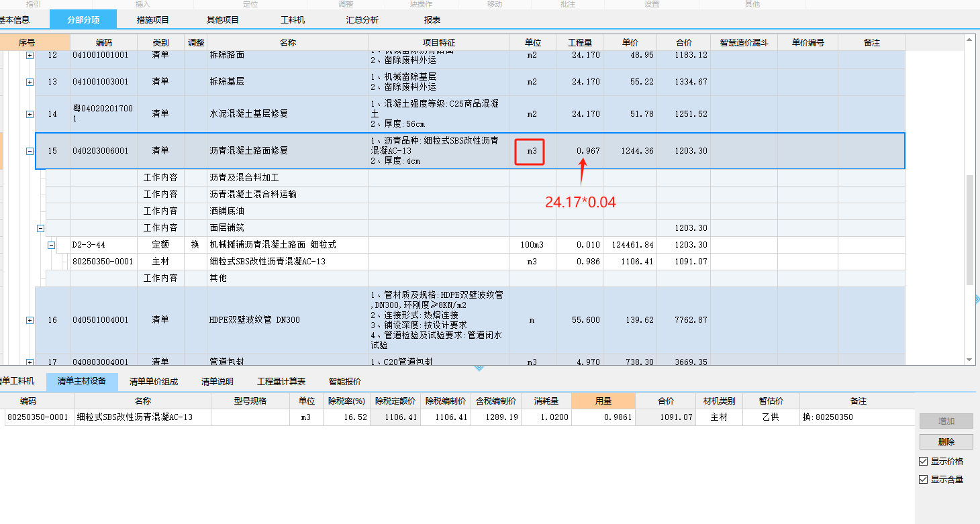Image resolution: width=980 pixels, height=524 pixels.
Task: Click the 智慧造价漏斗 column header
Action: [x=744, y=43]
